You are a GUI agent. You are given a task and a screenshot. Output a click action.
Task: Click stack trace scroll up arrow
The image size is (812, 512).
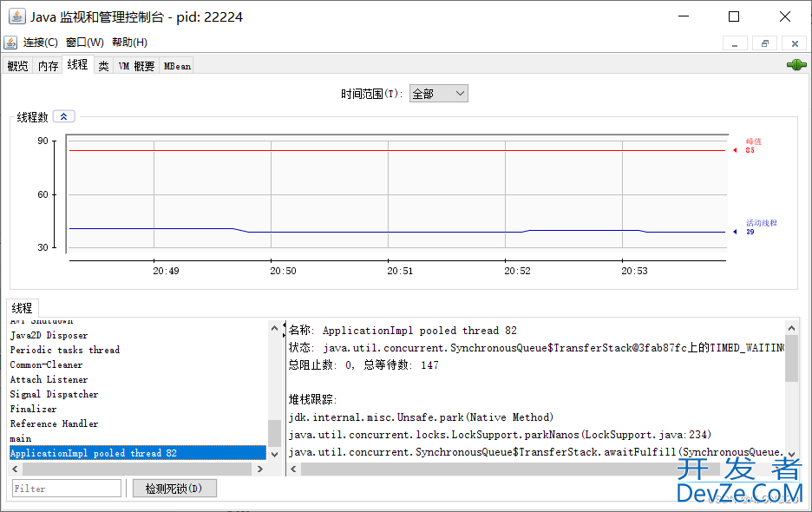[x=791, y=328]
